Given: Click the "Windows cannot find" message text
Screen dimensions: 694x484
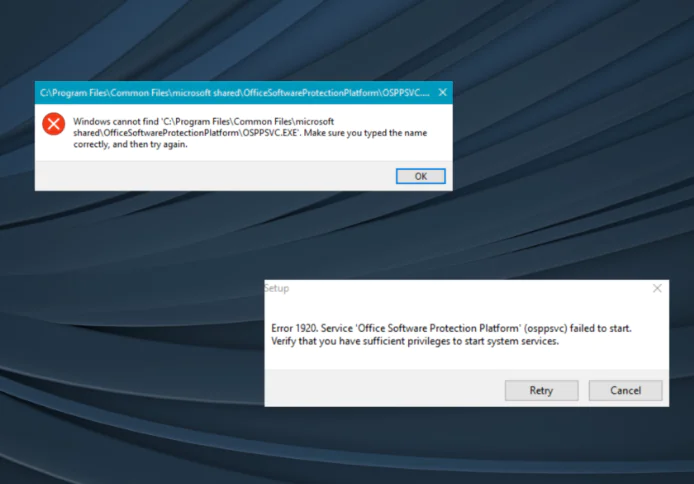Looking at the screenshot, I should (x=250, y=133).
